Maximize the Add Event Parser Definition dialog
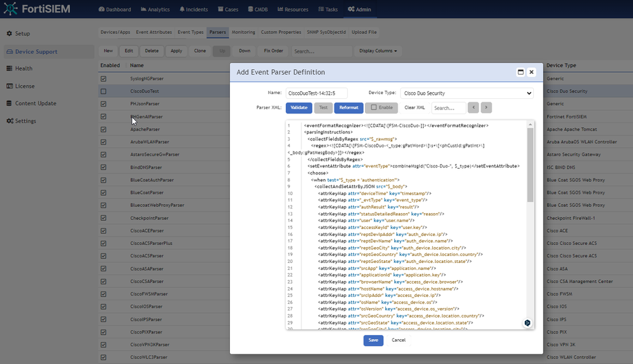This screenshot has height=364, width=633. (520, 72)
